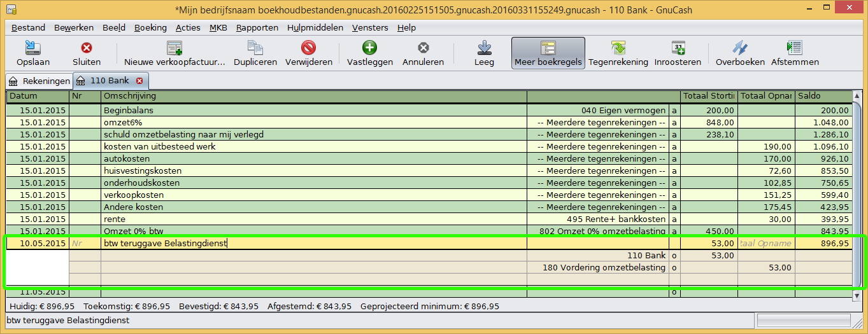
Task: Jump to the blank row with Leeg
Action: click(484, 53)
